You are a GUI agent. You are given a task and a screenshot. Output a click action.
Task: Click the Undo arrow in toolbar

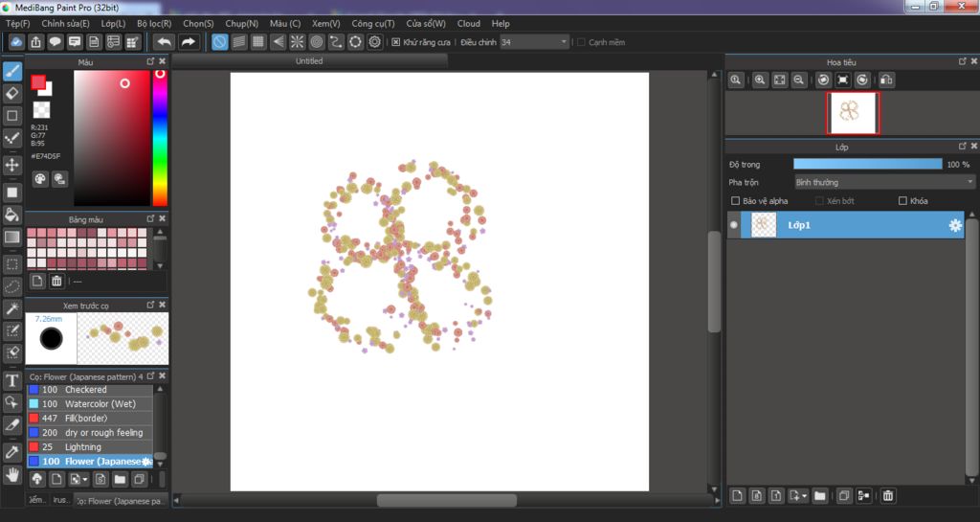[x=164, y=42]
